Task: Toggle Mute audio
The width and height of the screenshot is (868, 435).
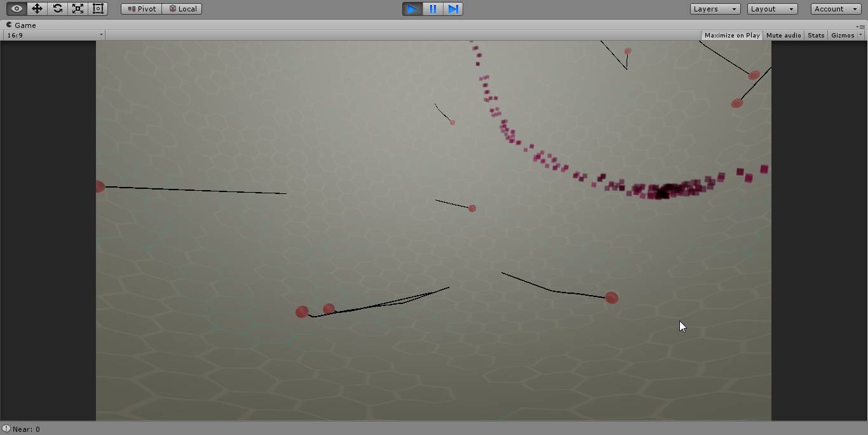Action: tap(783, 35)
